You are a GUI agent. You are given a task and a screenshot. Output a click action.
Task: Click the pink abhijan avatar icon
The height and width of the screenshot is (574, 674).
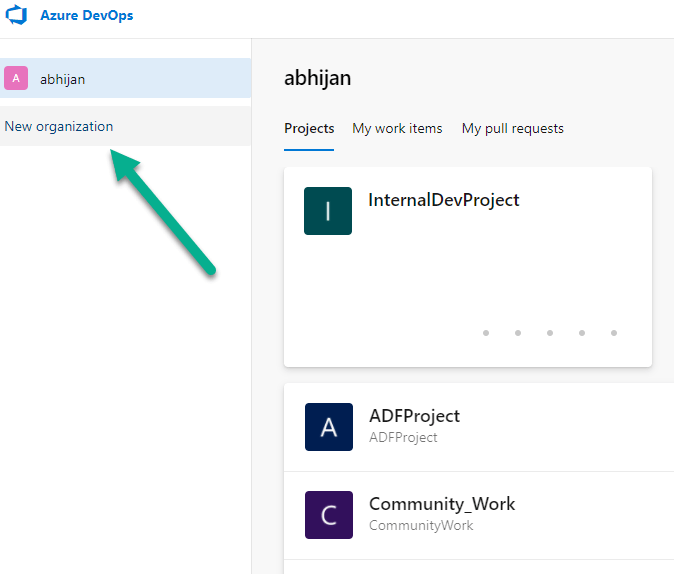(16, 78)
